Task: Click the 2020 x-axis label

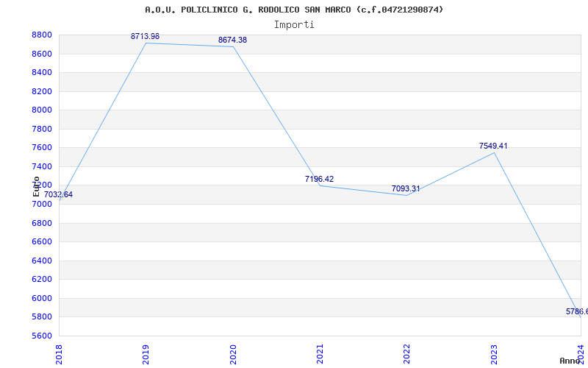Action: point(233,355)
